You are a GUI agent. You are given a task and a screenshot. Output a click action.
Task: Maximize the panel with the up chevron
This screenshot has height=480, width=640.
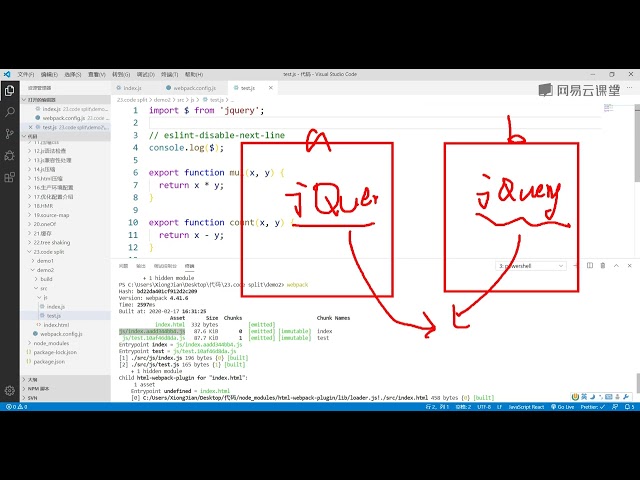[616, 266]
